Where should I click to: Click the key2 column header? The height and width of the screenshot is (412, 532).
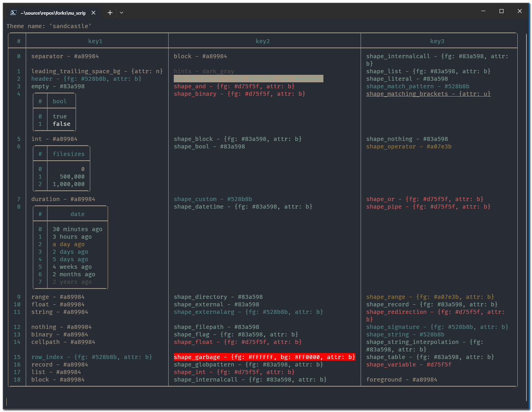(x=263, y=41)
